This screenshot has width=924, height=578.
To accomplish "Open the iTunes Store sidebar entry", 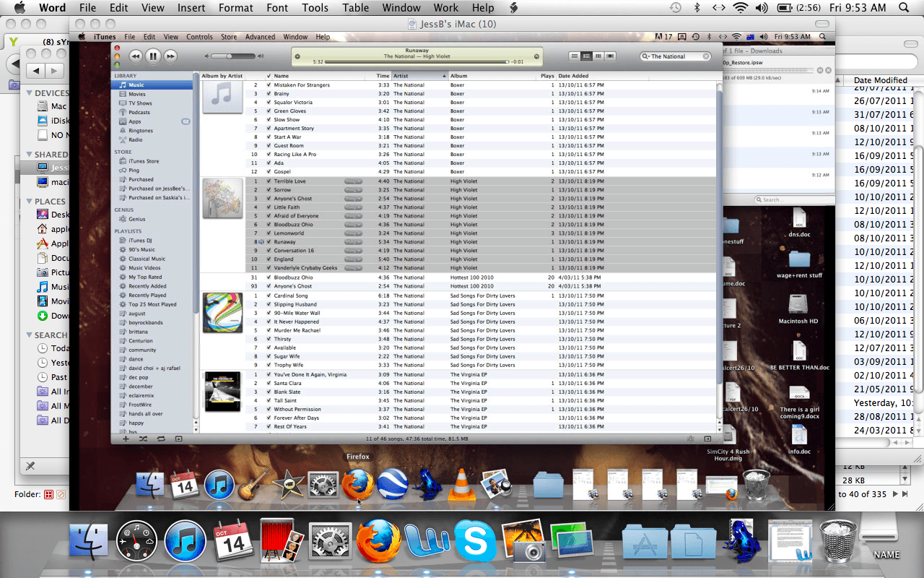I will tap(152, 161).
